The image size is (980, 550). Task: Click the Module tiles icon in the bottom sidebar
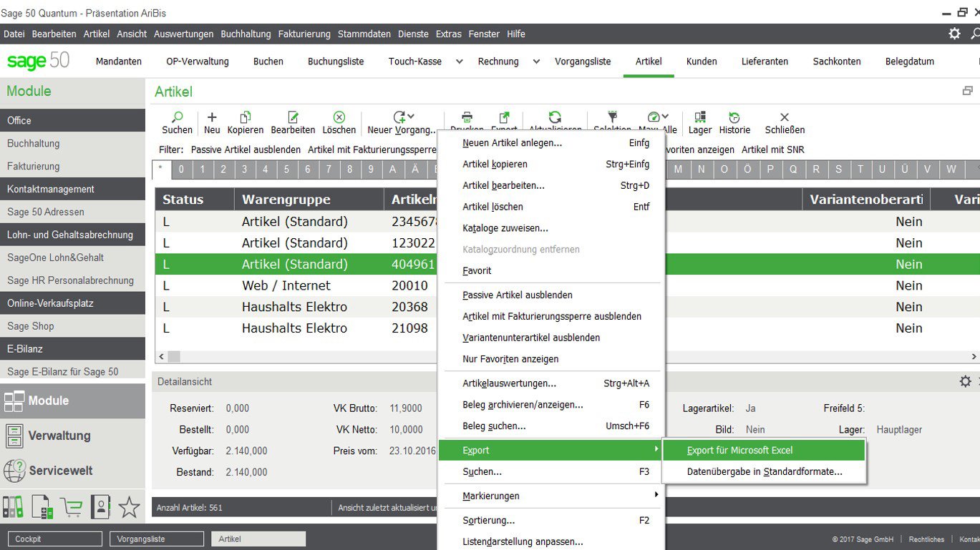(14, 401)
